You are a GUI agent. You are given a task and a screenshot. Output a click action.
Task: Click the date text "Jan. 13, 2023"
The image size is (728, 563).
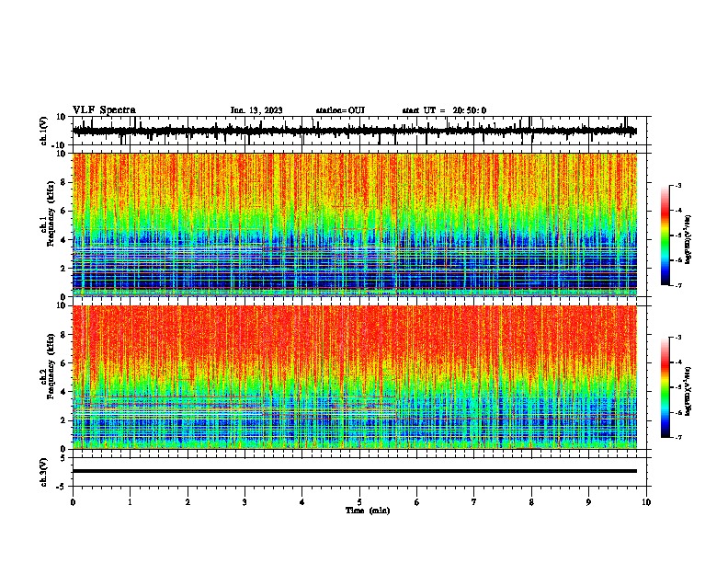point(256,110)
